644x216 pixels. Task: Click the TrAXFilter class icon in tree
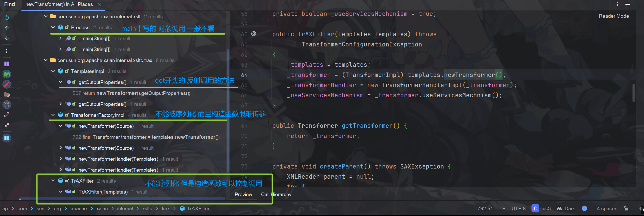61,181
